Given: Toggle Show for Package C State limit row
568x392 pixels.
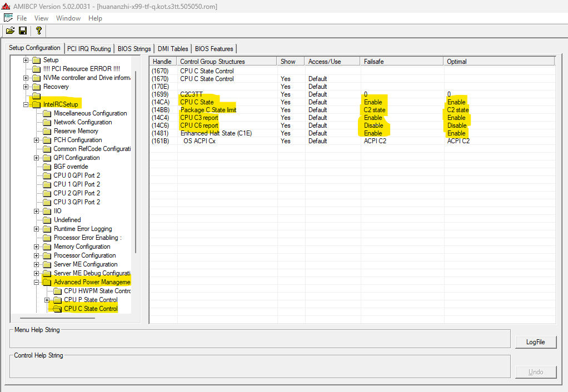Looking at the screenshot, I should coord(286,110).
